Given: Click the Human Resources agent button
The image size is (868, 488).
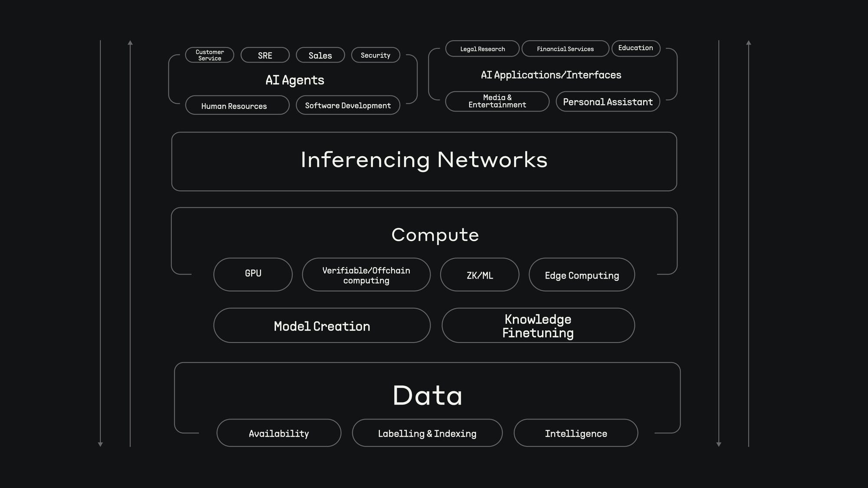Looking at the screenshot, I should 234,105.
